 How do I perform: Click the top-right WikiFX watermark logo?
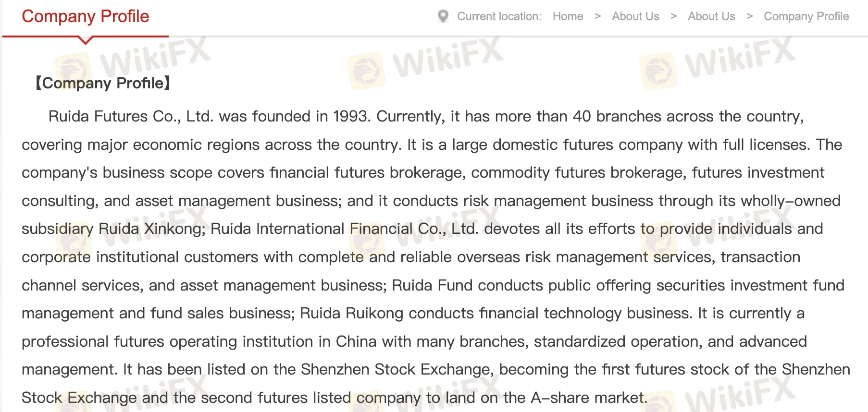coord(658,71)
